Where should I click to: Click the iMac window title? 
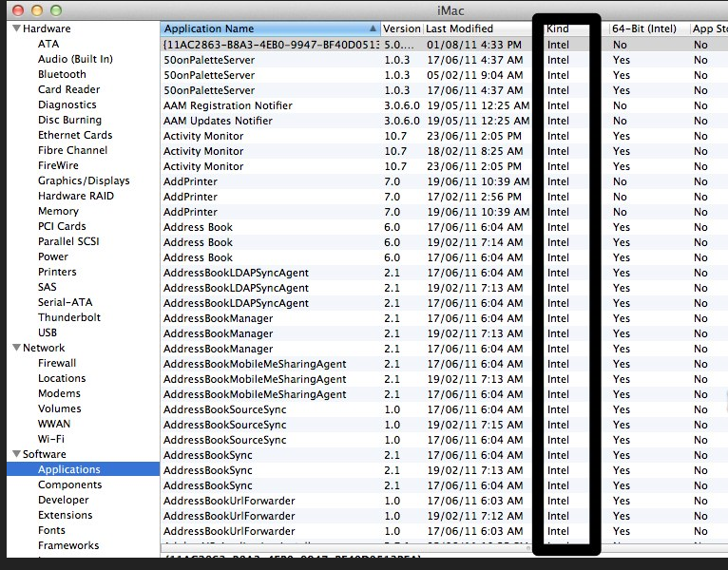point(450,10)
